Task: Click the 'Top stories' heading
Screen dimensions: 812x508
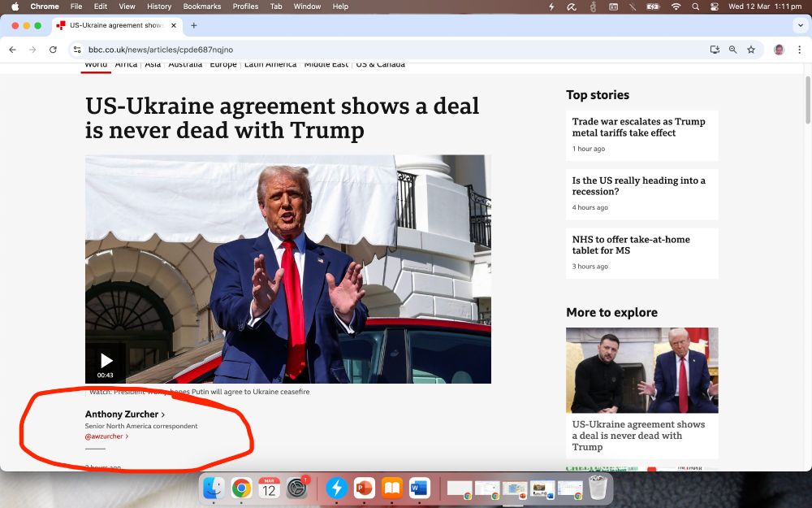Action: [x=598, y=95]
